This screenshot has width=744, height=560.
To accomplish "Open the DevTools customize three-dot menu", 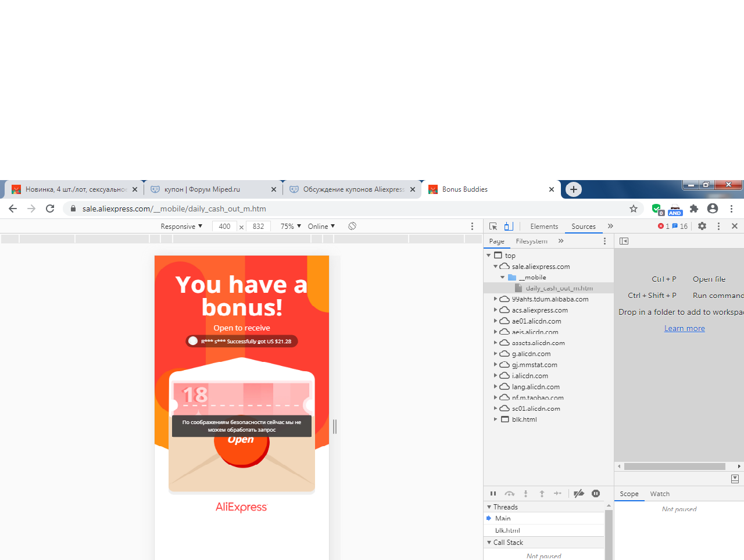I will point(718,226).
